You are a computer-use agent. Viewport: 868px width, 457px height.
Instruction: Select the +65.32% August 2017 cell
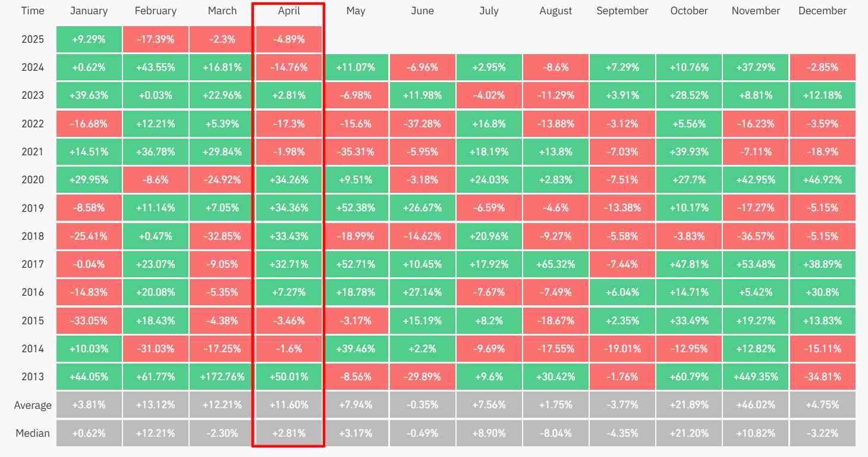(556, 264)
